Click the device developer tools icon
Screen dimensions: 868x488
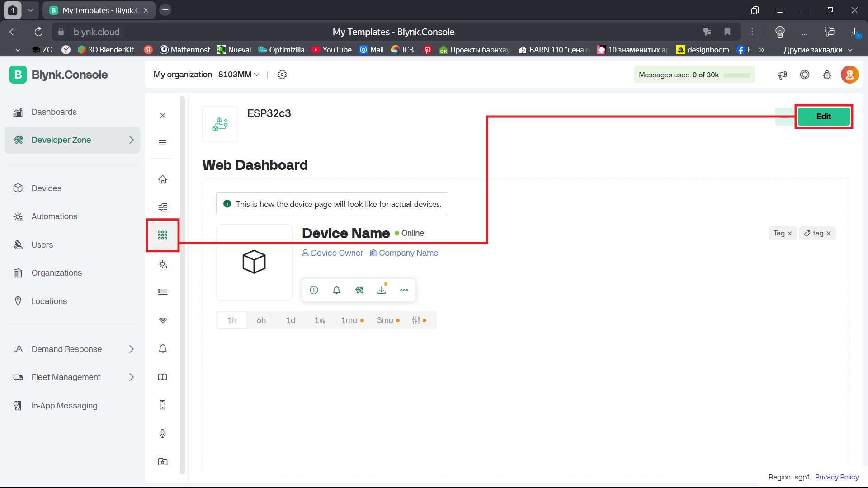click(x=359, y=290)
